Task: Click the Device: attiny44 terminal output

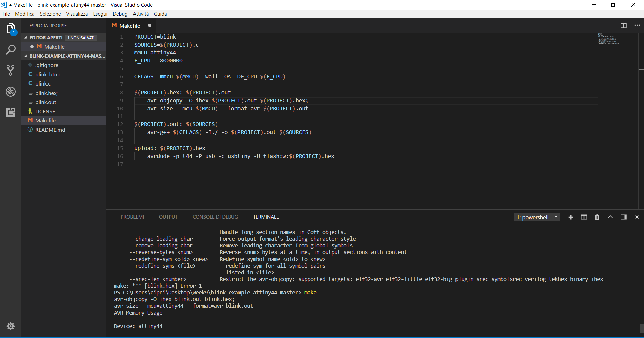Action: (x=138, y=326)
